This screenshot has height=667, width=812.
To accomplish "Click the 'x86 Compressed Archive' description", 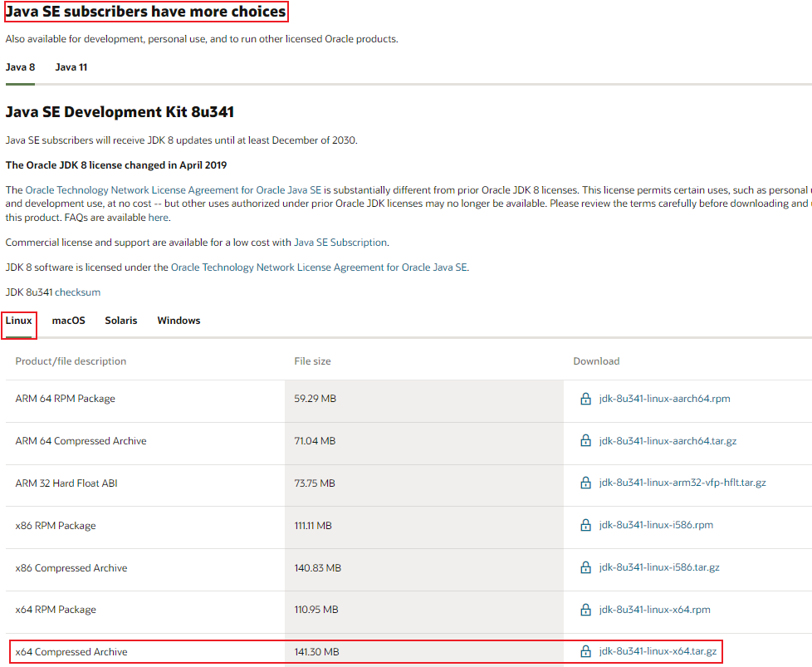I will [x=71, y=568].
